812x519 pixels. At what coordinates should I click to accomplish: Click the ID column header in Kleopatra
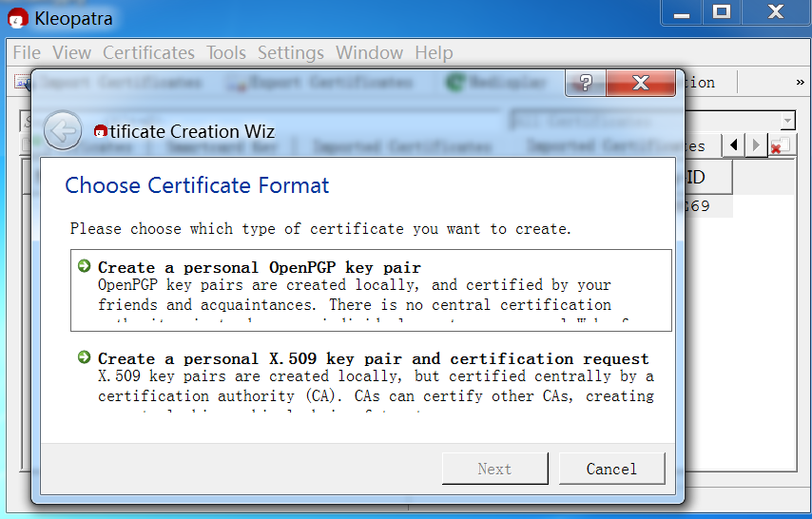coord(708,177)
